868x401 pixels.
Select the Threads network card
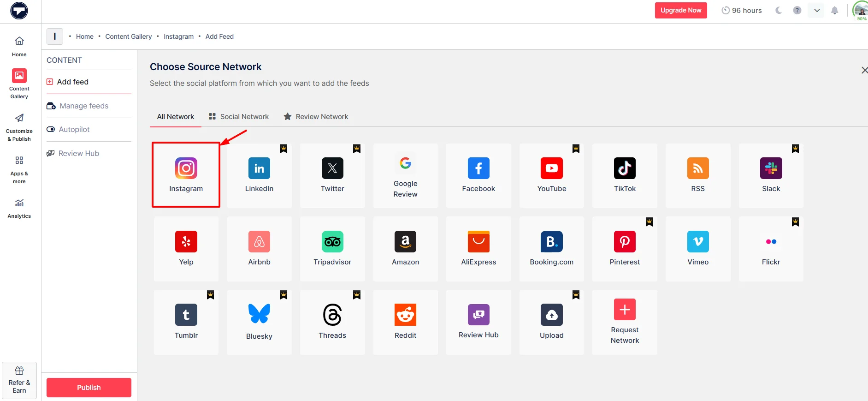[x=332, y=322]
